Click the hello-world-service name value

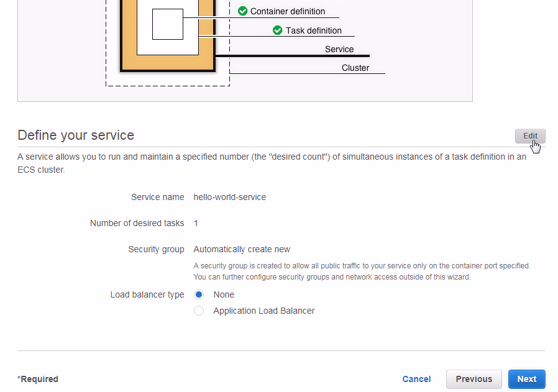(229, 197)
